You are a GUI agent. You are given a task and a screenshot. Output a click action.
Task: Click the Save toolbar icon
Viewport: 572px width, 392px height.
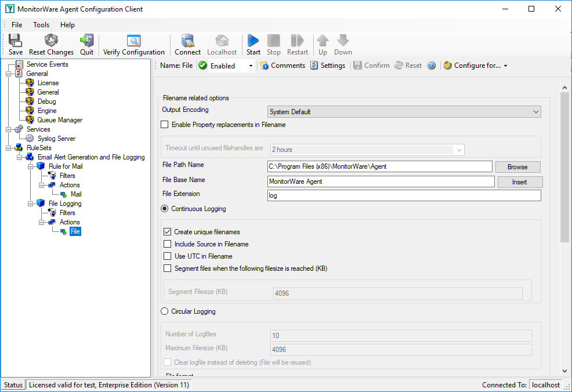click(x=15, y=40)
